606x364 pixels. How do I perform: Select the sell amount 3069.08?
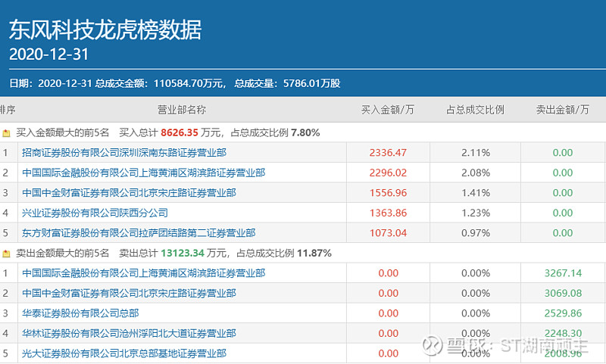[563, 293]
